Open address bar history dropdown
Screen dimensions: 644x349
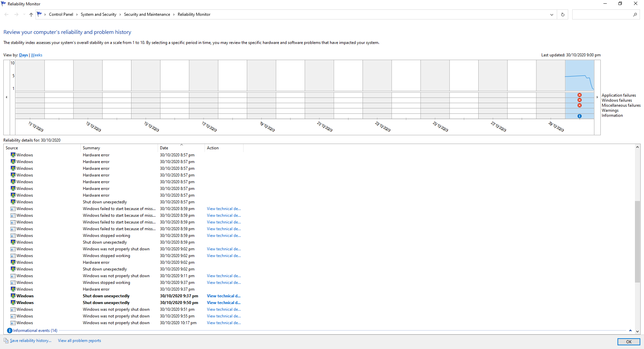(x=551, y=14)
